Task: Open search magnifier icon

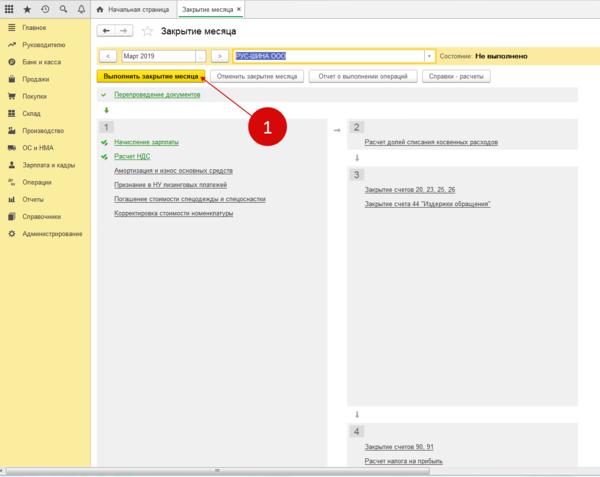Action: pos(63,9)
